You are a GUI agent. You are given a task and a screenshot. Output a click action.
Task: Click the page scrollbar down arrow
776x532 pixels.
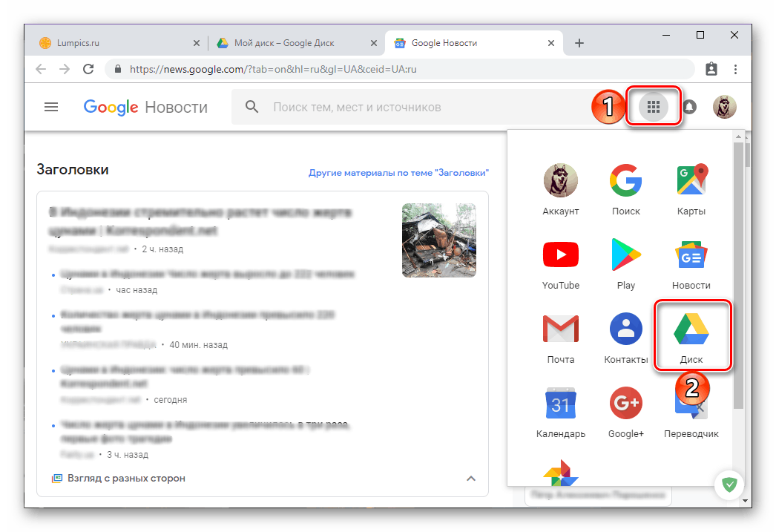pyautogui.click(x=746, y=501)
